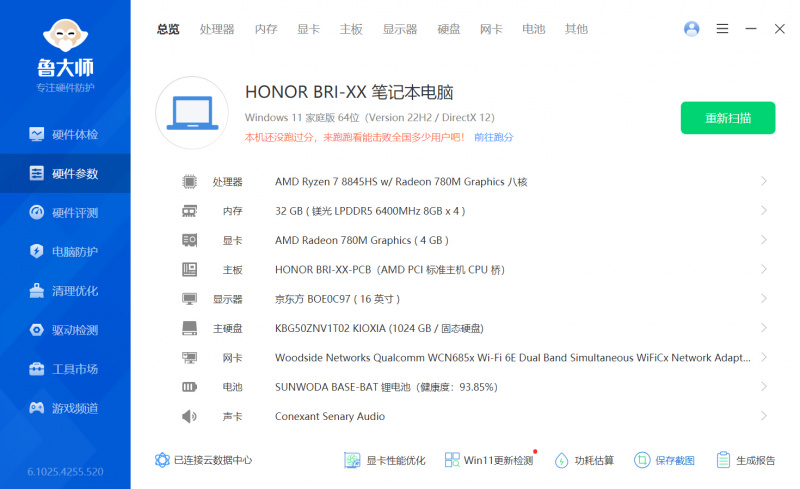This screenshot has height=489, width=800.
Task: Go to 硬件评测 section
Action: [x=65, y=212]
